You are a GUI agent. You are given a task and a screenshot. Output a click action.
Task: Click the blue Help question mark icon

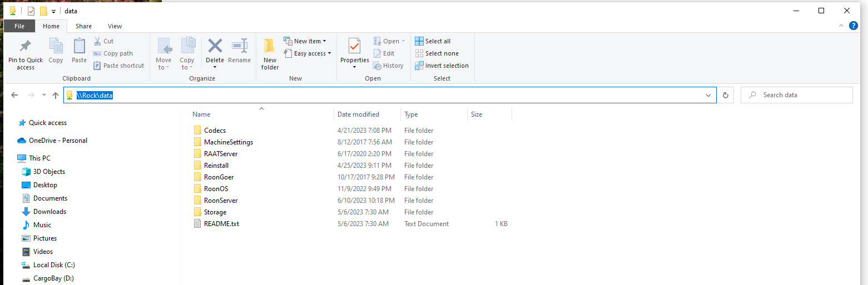(853, 26)
